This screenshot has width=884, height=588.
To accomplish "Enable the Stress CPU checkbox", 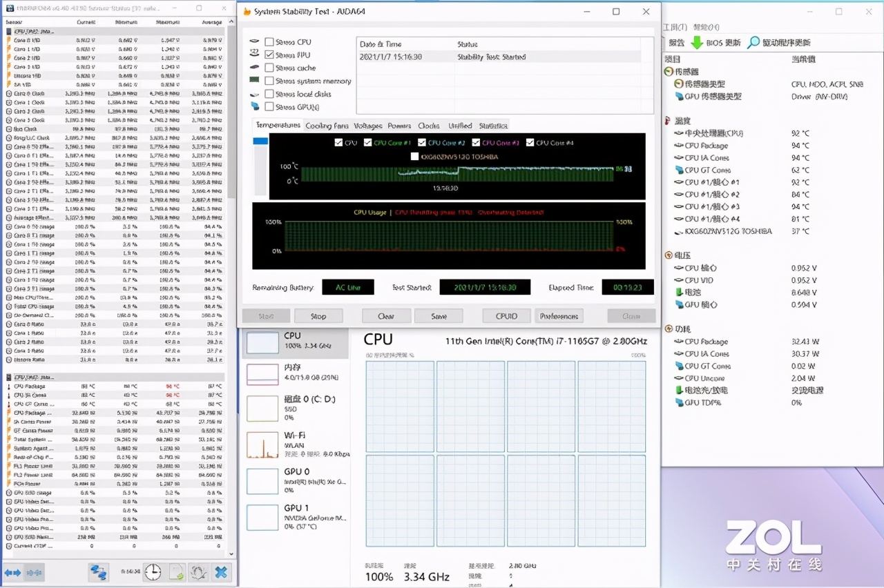I will click(269, 42).
